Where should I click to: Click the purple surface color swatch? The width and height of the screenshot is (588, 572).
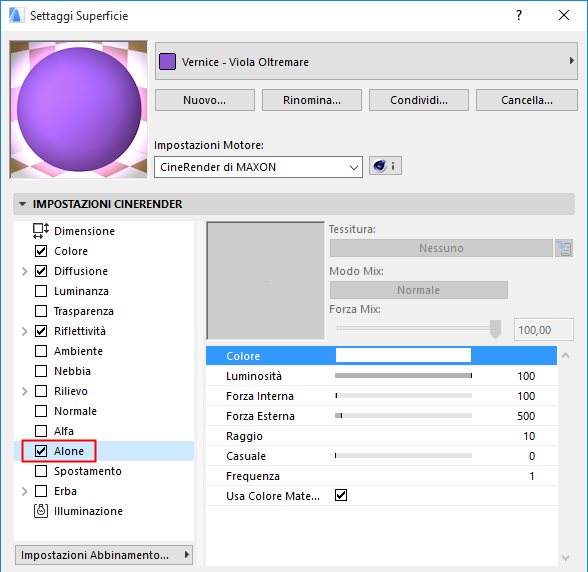click(167, 62)
